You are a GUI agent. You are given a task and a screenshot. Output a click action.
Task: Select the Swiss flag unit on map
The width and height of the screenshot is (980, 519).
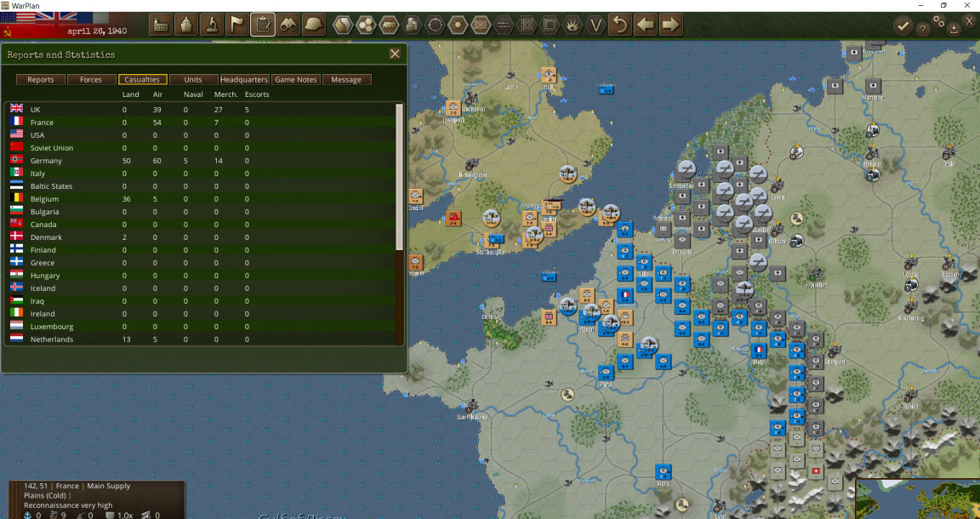click(815, 471)
